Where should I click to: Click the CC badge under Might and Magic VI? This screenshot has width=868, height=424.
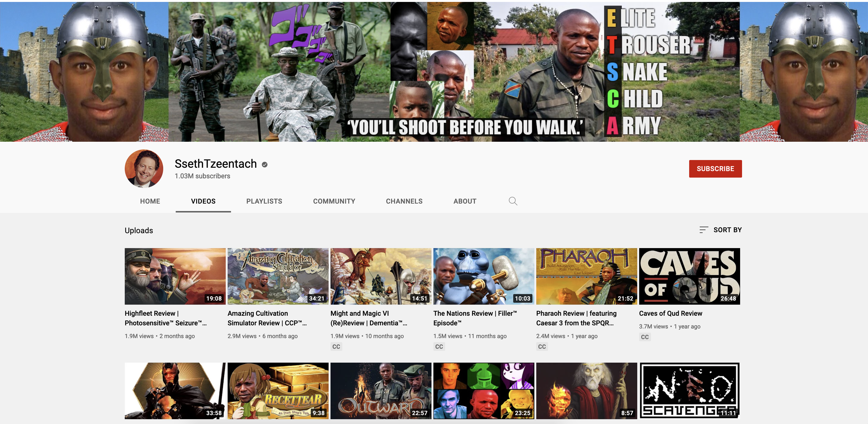336,347
